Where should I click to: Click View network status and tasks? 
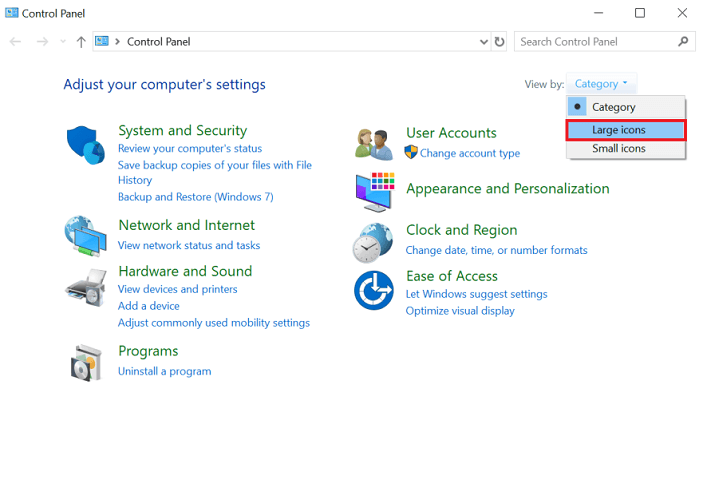189,246
